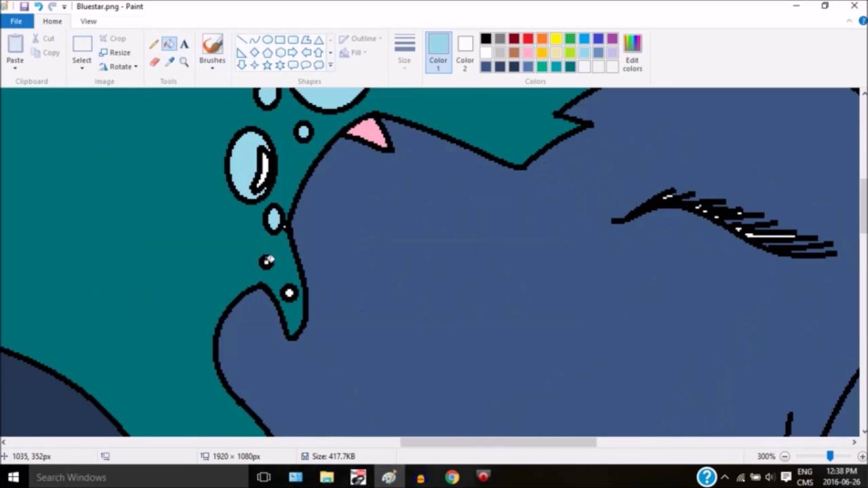Activate the Color 2 background selector

coord(465,52)
